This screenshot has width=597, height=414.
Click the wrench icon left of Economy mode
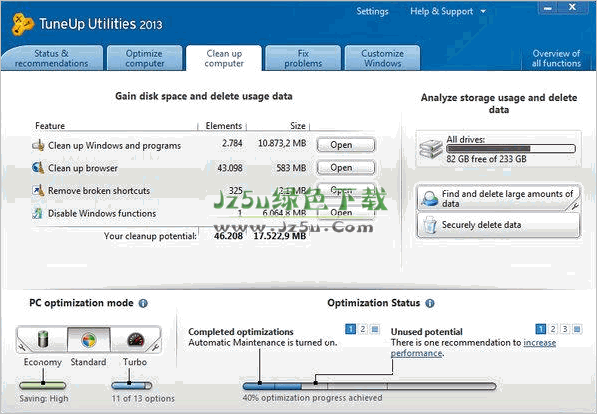pos(22,347)
